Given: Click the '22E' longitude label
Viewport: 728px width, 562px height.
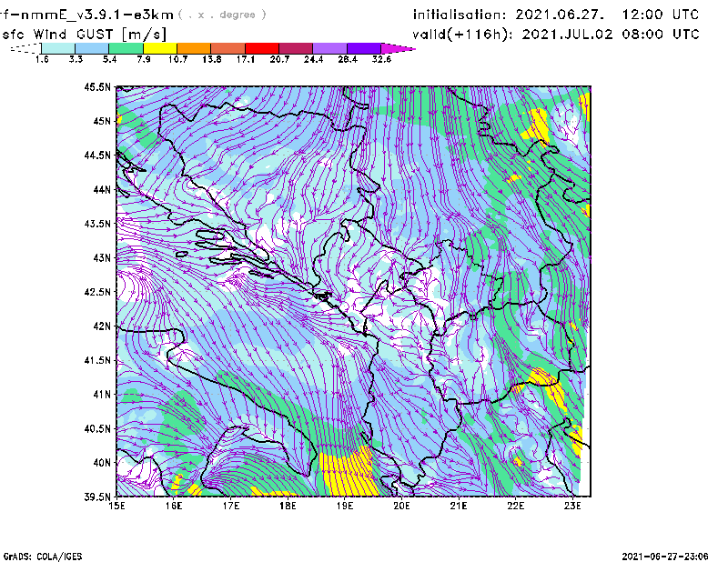Looking at the screenshot, I should point(516,506).
